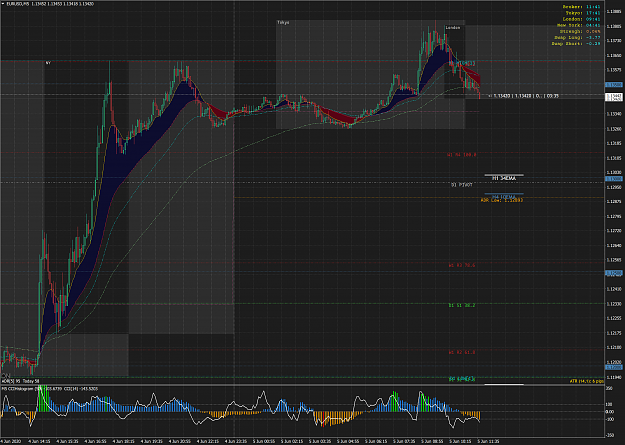Viewport: 625px width, 445px height.
Task: Select the Strength percentage readout
Action: coord(580,31)
